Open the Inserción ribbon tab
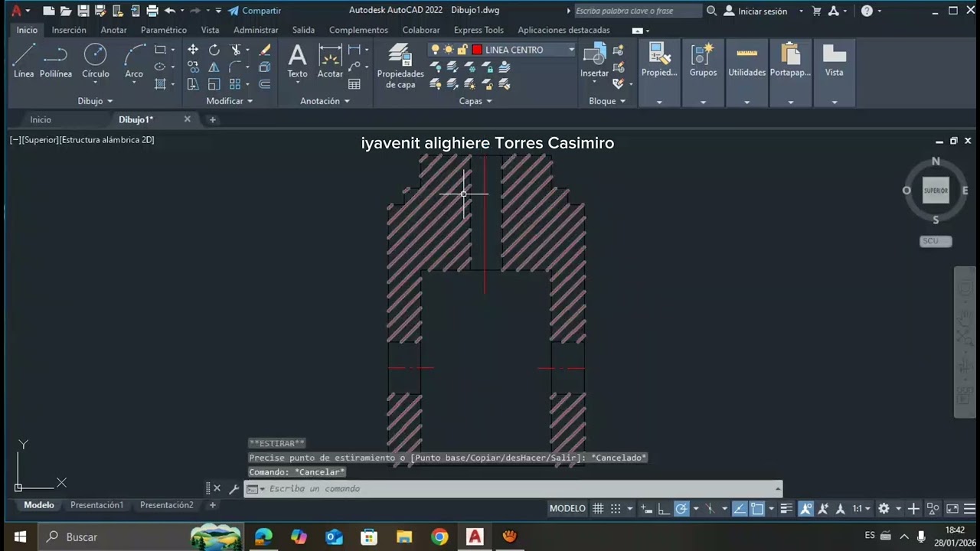 coord(69,30)
